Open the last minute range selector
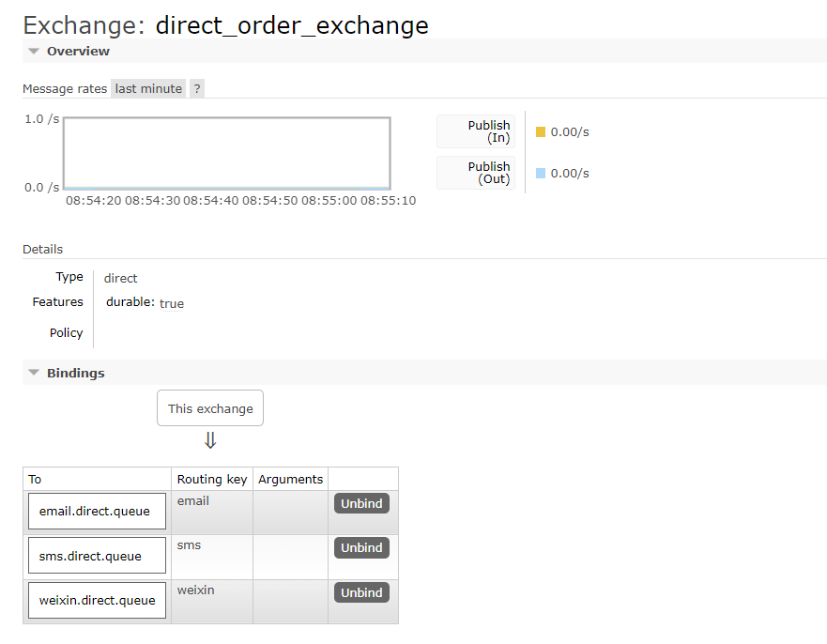 148,88
